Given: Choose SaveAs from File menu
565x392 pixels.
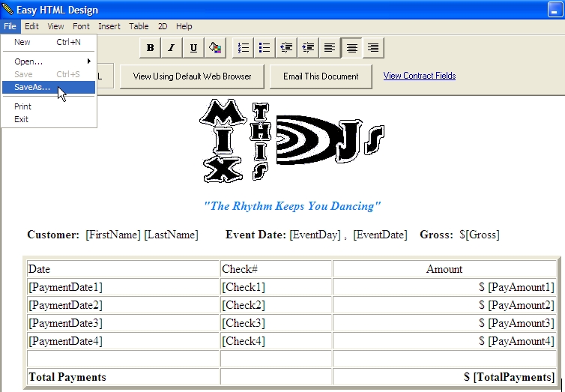Looking at the screenshot, I should click(33, 87).
